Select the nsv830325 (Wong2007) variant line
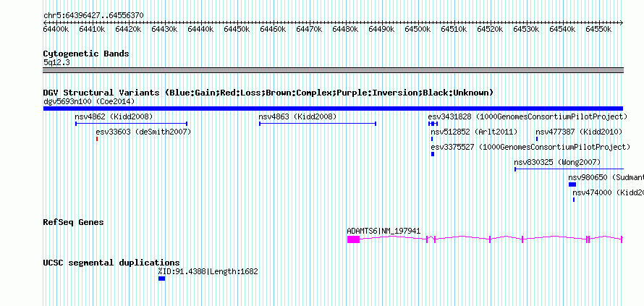The width and height of the screenshot is (644, 306). coord(569,169)
